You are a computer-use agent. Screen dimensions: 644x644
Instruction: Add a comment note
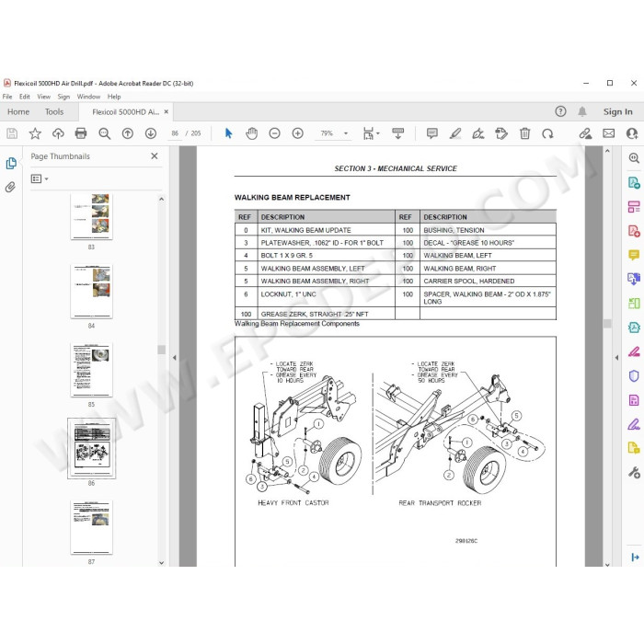(432, 133)
